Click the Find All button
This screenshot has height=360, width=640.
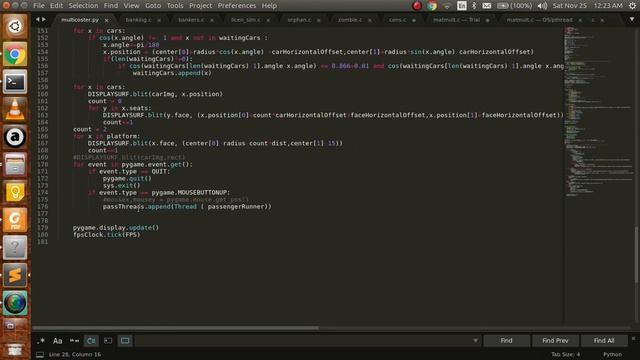604,340
